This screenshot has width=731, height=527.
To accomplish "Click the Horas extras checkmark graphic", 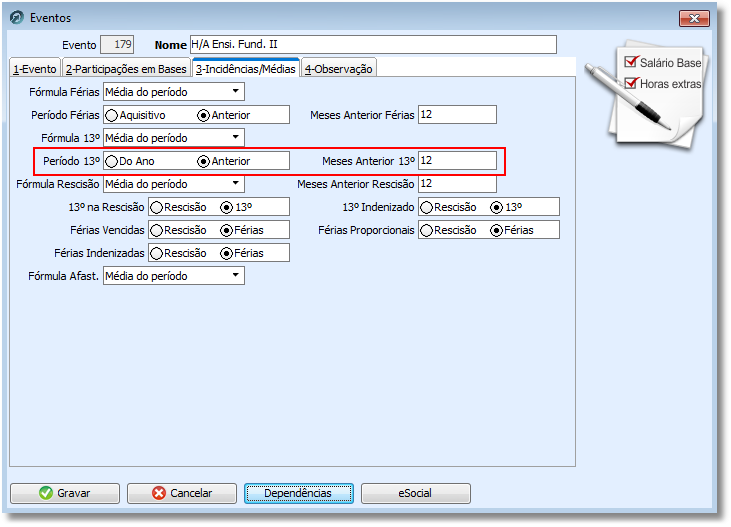I will click(631, 83).
